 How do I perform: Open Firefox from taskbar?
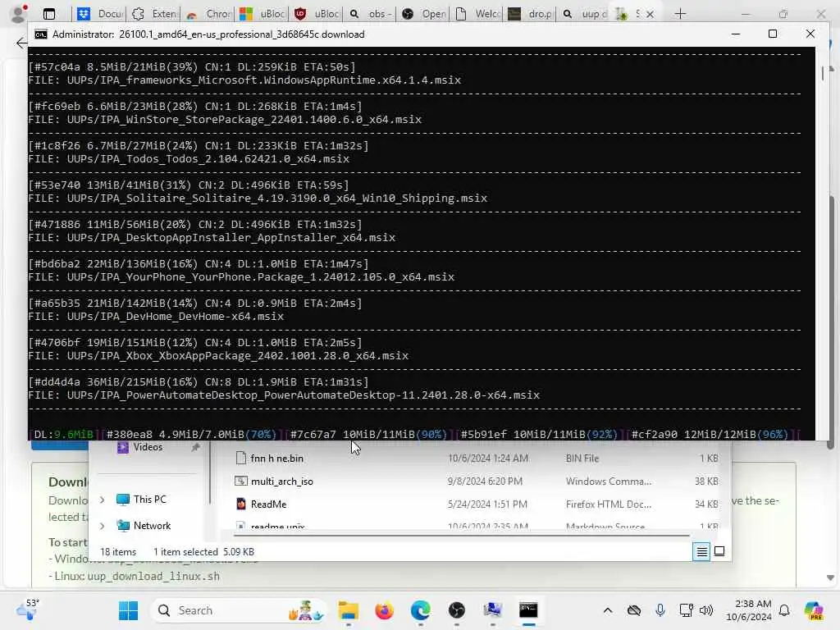pos(384,610)
